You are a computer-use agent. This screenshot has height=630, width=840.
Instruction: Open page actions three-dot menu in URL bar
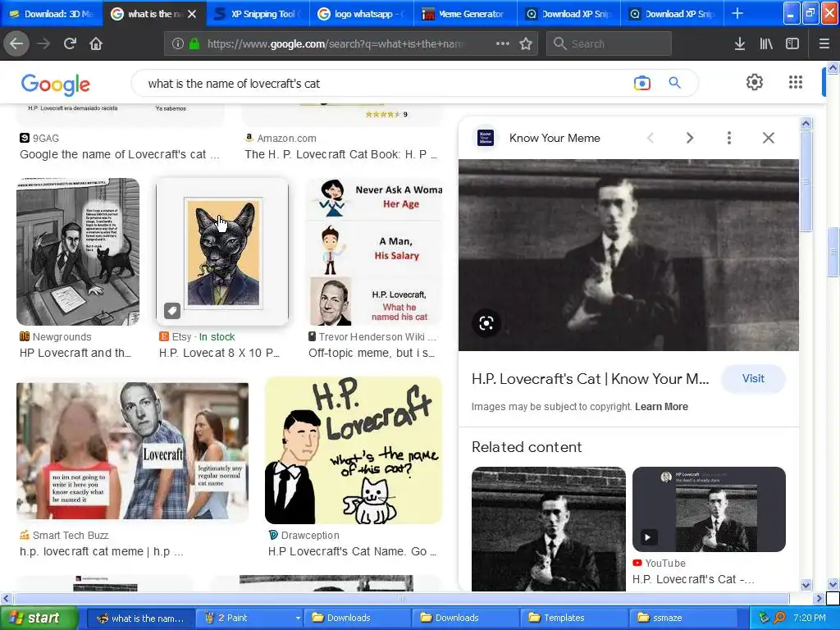(x=503, y=43)
